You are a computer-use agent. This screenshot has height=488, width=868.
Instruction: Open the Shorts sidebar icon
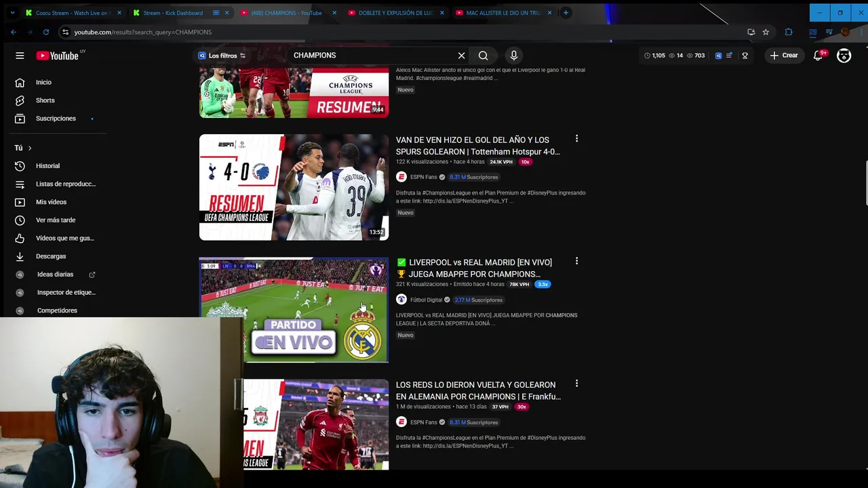tap(20, 100)
